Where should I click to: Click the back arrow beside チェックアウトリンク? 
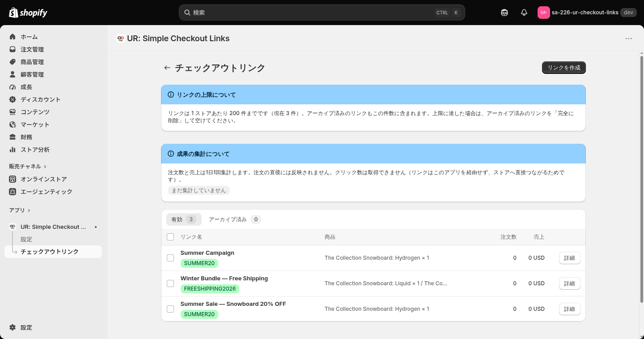pyautogui.click(x=167, y=68)
